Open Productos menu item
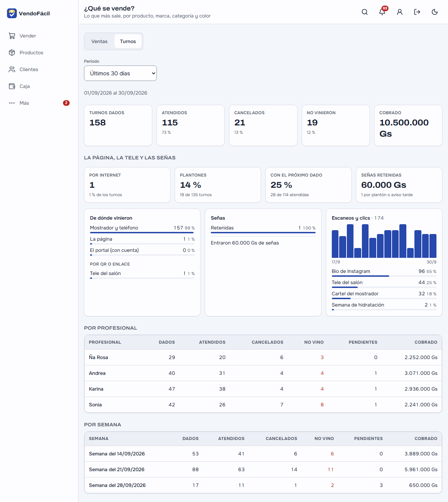448x502 pixels. tap(39, 53)
